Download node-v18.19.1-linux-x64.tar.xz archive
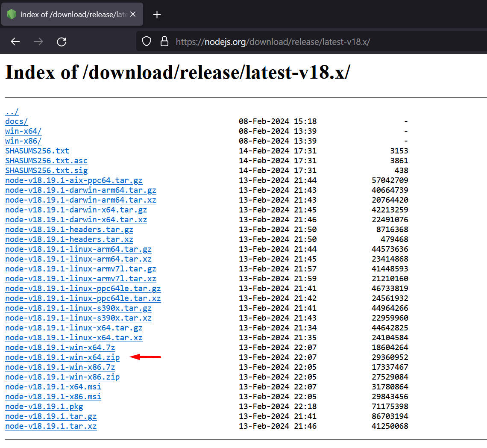The image size is (487, 448). 74,338
